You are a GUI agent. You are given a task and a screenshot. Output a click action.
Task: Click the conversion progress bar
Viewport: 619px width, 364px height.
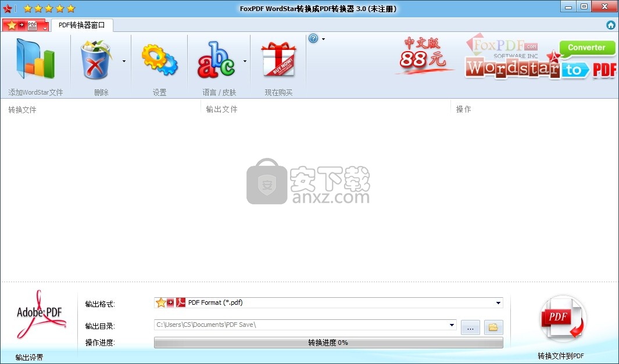click(x=328, y=343)
